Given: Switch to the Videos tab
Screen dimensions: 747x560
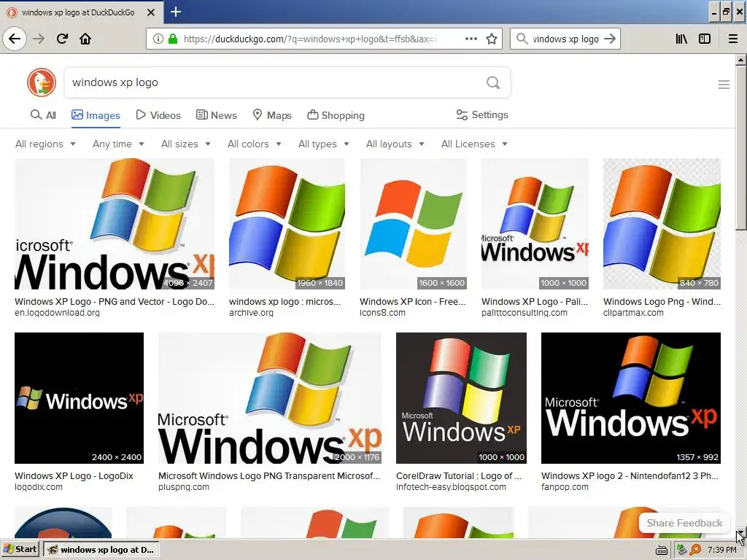Looking at the screenshot, I should tap(158, 115).
